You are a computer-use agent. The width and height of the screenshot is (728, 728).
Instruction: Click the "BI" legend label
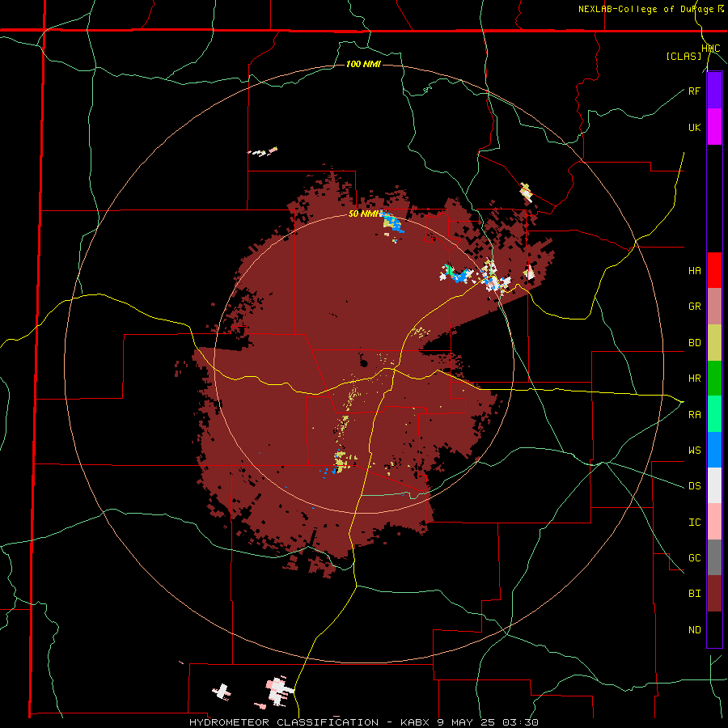pyautogui.click(x=694, y=594)
